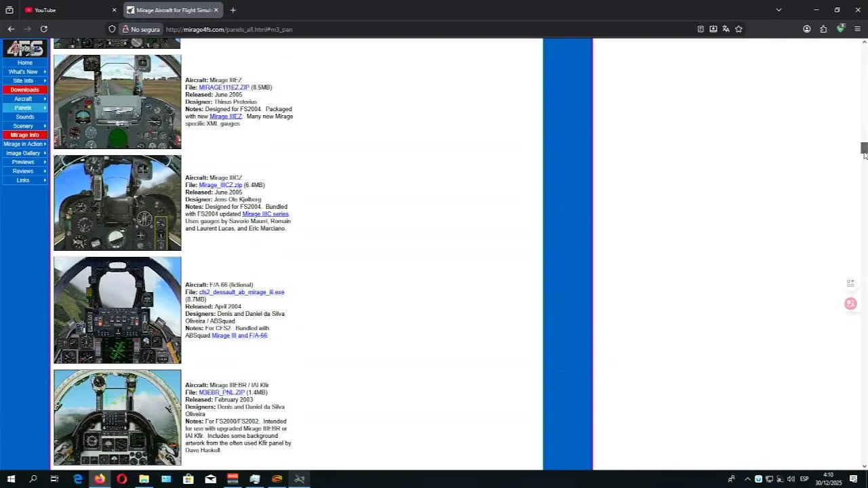
Task: Launch Microsoft Edge from the taskbar
Action: click(77, 479)
